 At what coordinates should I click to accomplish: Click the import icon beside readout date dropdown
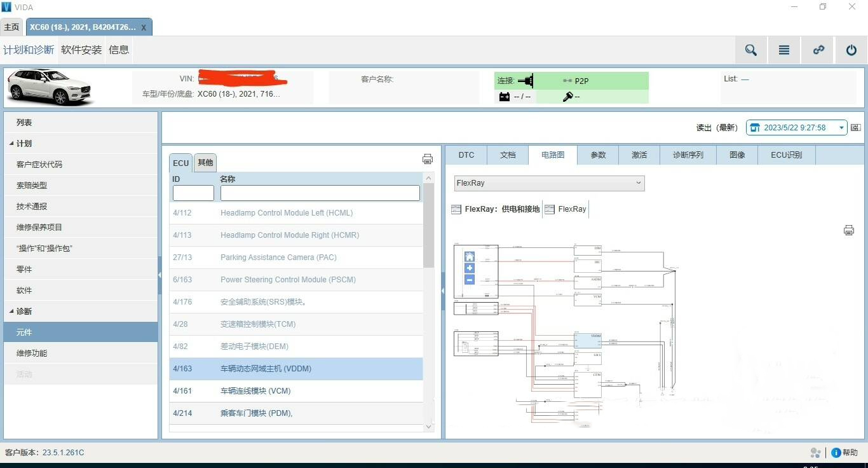pos(855,128)
